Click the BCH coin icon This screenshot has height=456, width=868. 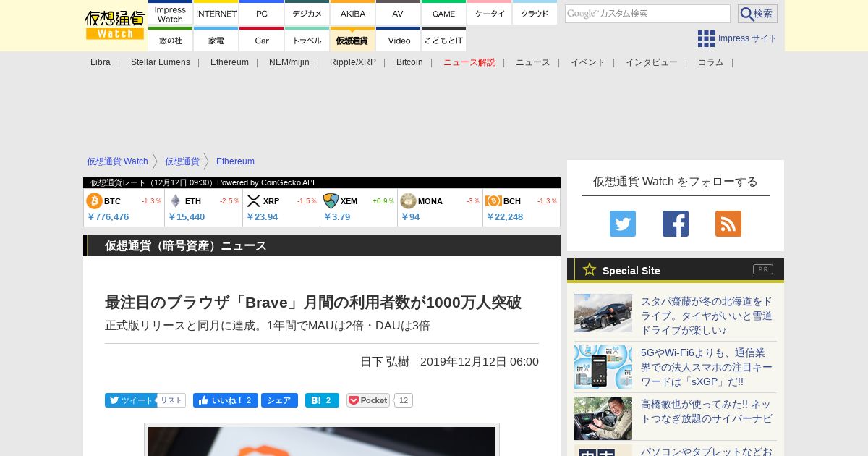click(493, 200)
